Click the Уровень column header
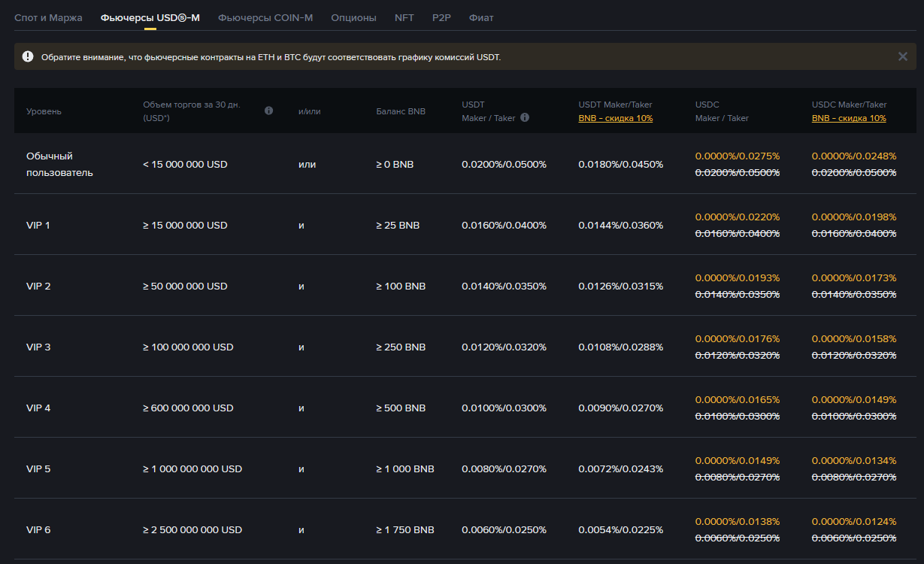 (x=44, y=111)
